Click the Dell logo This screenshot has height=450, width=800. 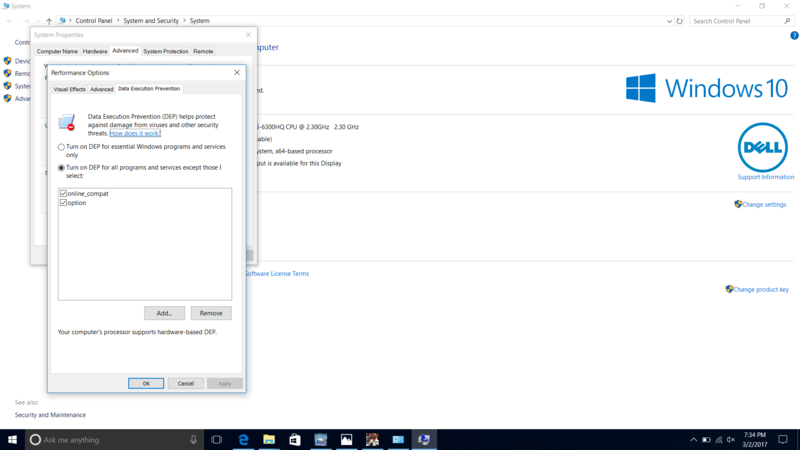(x=763, y=147)
